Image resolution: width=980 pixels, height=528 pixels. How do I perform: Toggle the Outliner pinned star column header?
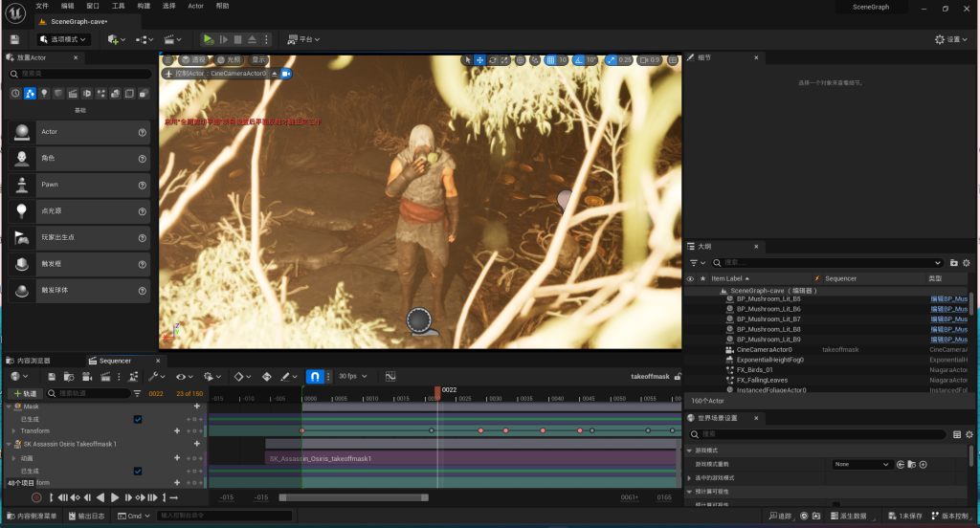coord(703,278)
